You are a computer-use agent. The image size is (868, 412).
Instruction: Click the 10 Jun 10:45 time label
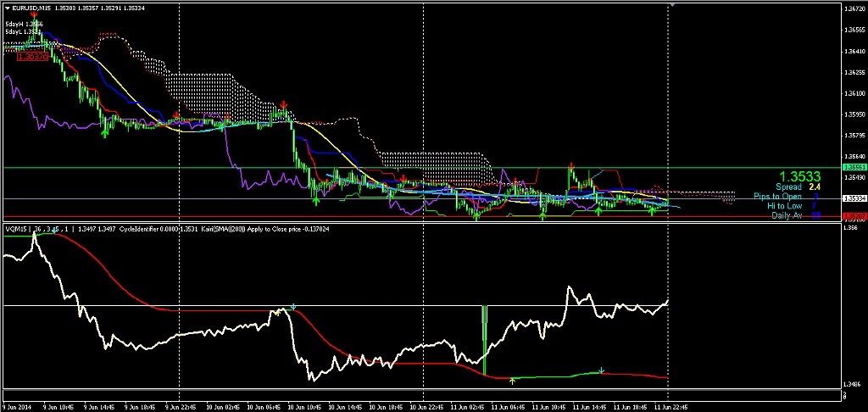pos(303,408)
